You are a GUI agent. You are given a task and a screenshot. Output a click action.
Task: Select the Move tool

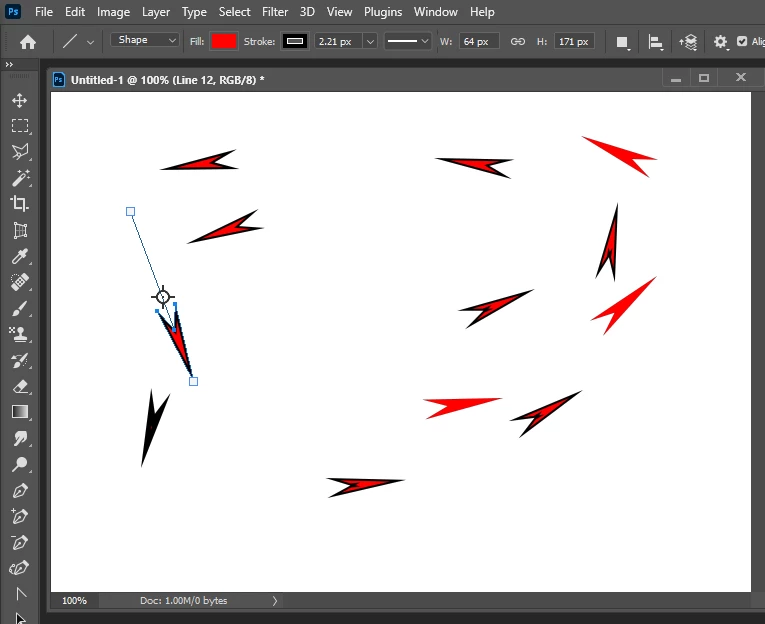click(x=20, y=101)
